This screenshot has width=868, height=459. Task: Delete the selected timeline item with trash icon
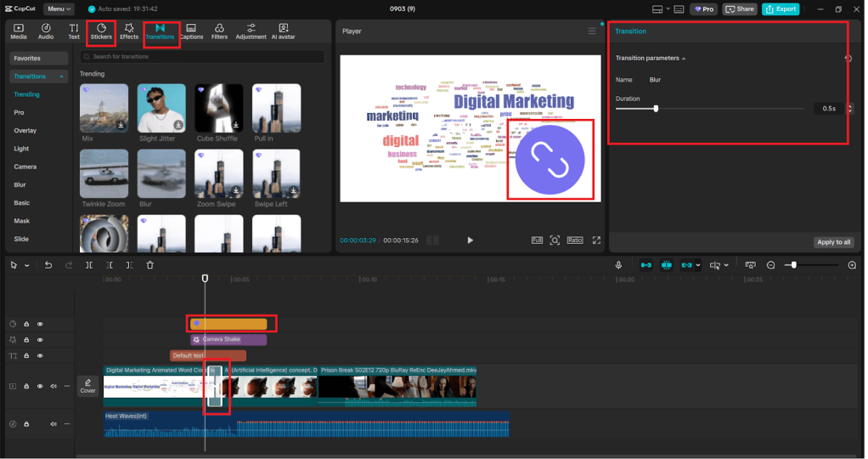point(150,265)
